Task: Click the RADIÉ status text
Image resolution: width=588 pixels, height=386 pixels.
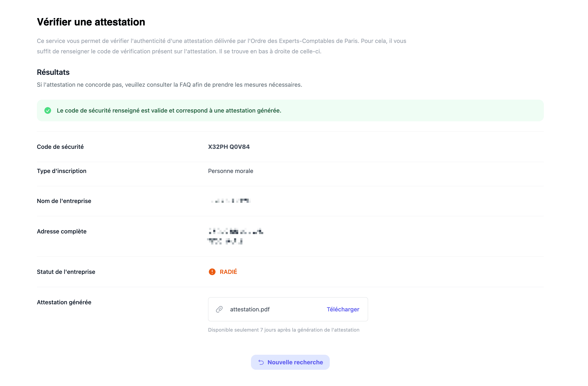Action: coord(228,272)
